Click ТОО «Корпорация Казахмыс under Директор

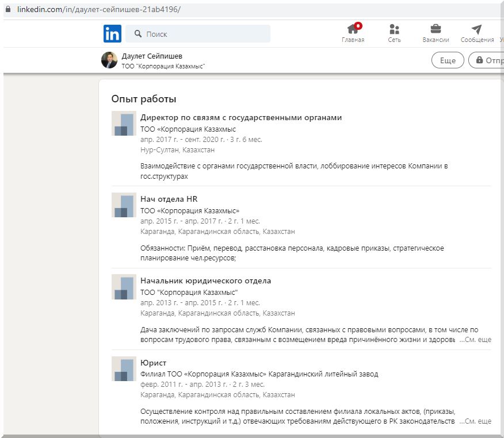188,129
